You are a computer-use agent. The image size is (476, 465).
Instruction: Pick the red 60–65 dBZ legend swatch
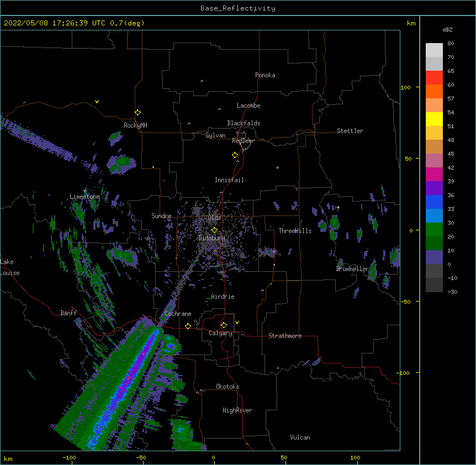[x=434, y=78]
